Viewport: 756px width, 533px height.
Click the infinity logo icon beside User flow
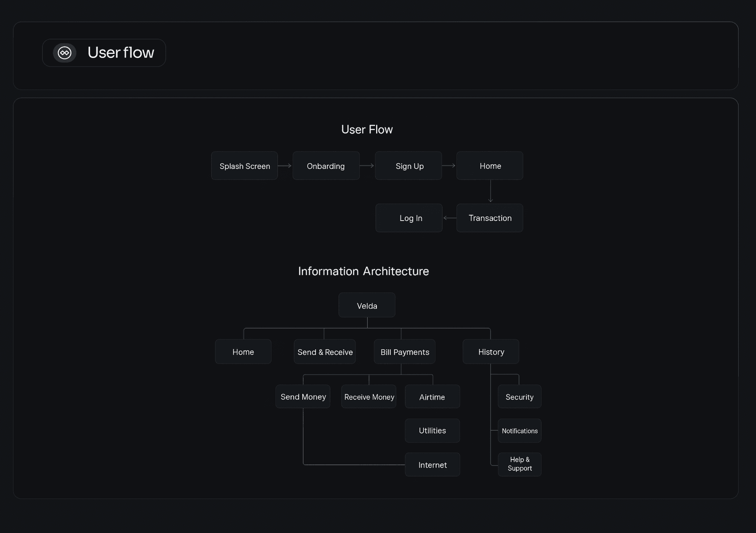click(x=65, y=53)
